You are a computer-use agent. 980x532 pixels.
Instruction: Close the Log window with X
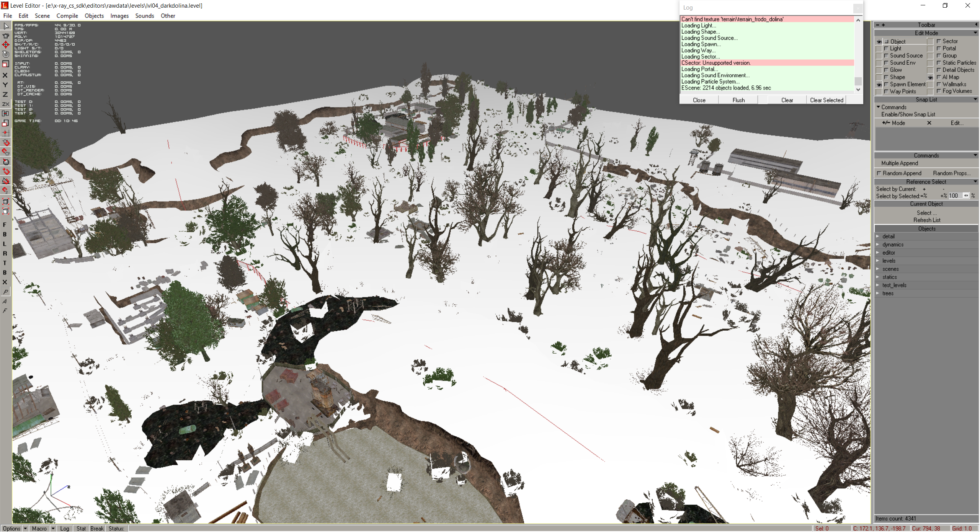(858, 8)
